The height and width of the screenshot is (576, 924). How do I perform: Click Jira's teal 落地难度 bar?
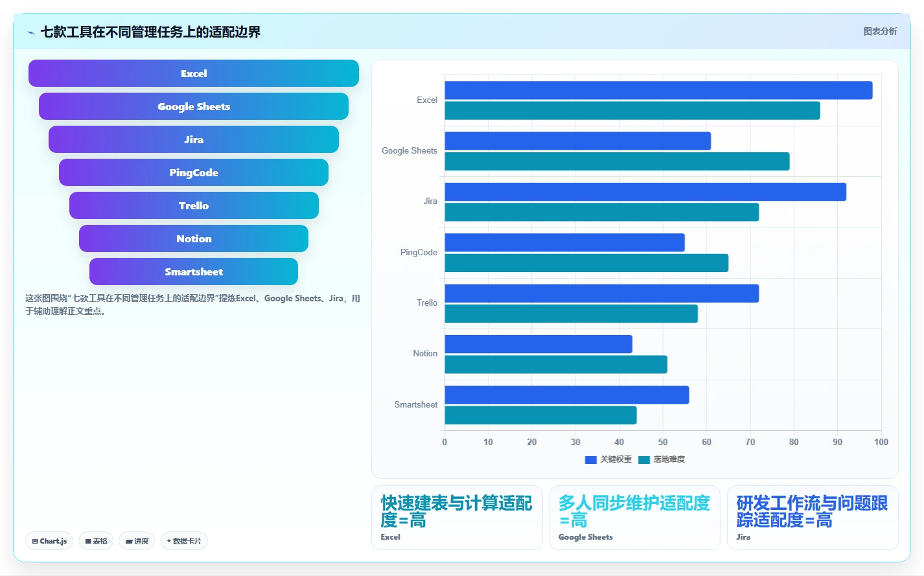602,212
